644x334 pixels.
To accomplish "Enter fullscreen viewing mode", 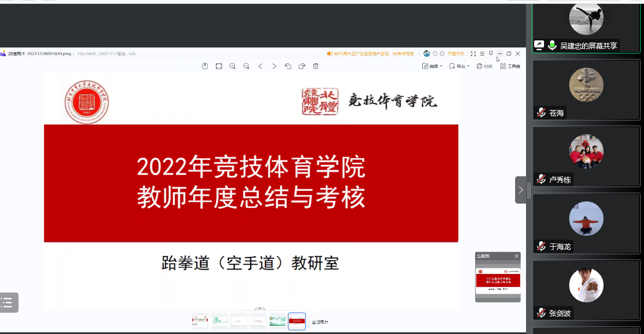I will pos(472,53).
